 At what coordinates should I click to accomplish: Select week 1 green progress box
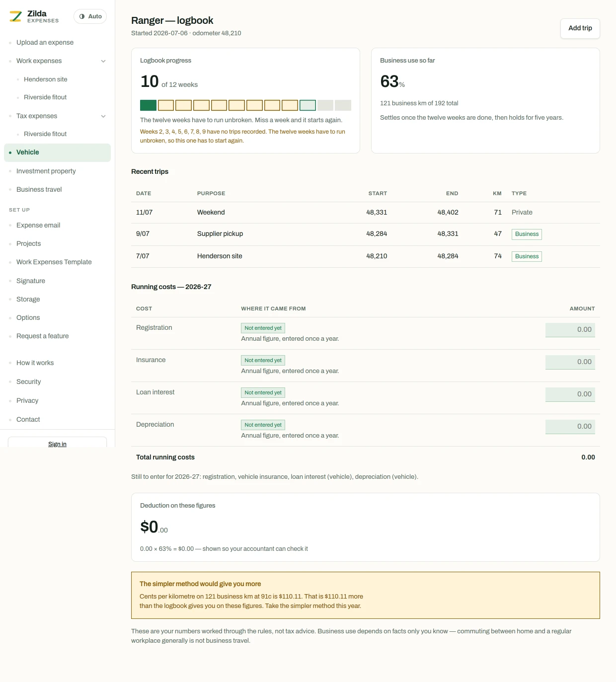[x=148, y=105]
